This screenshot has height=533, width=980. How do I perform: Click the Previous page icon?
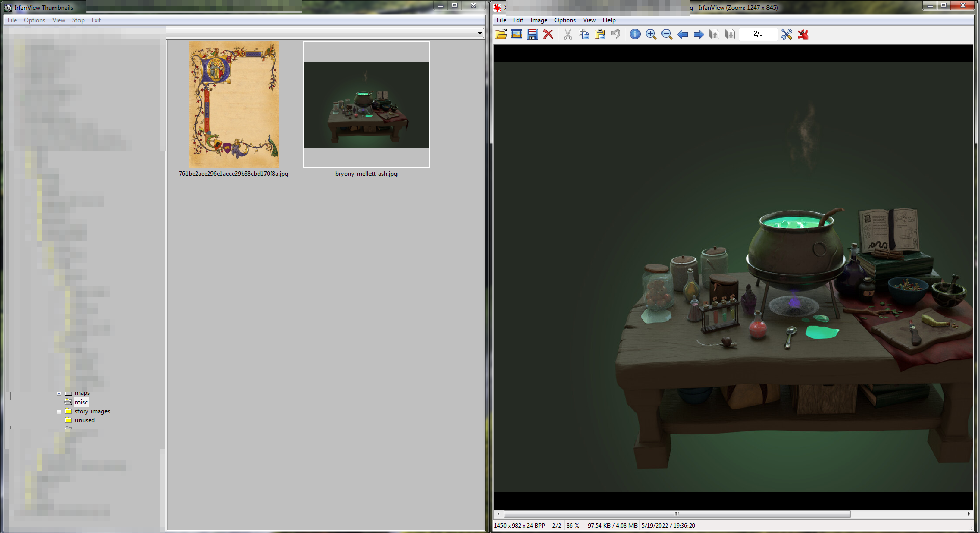[714, 34]
